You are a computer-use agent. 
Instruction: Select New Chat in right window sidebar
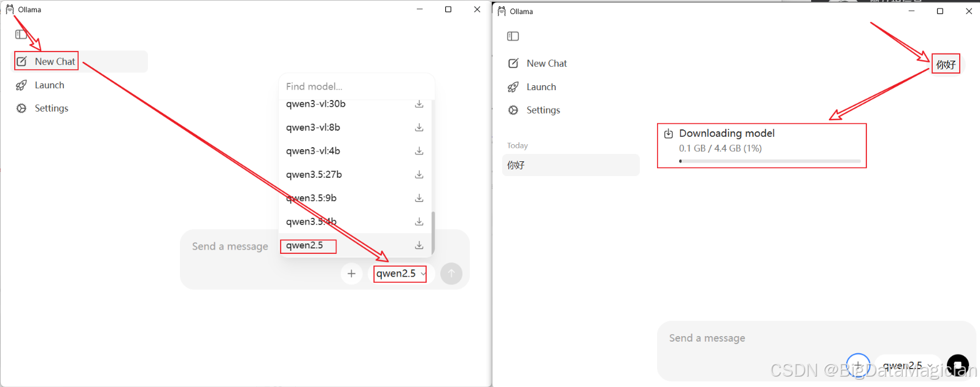tap(571, 63)
